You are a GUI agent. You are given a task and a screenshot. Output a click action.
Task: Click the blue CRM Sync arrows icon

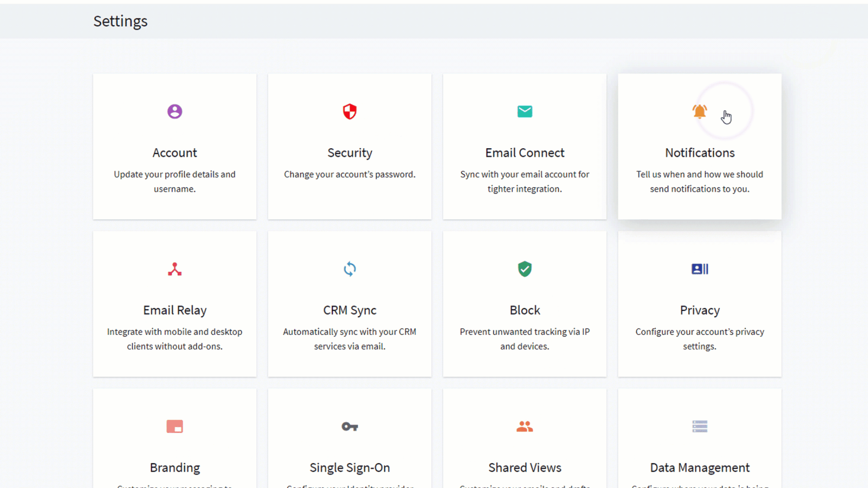tap(349, 269)
